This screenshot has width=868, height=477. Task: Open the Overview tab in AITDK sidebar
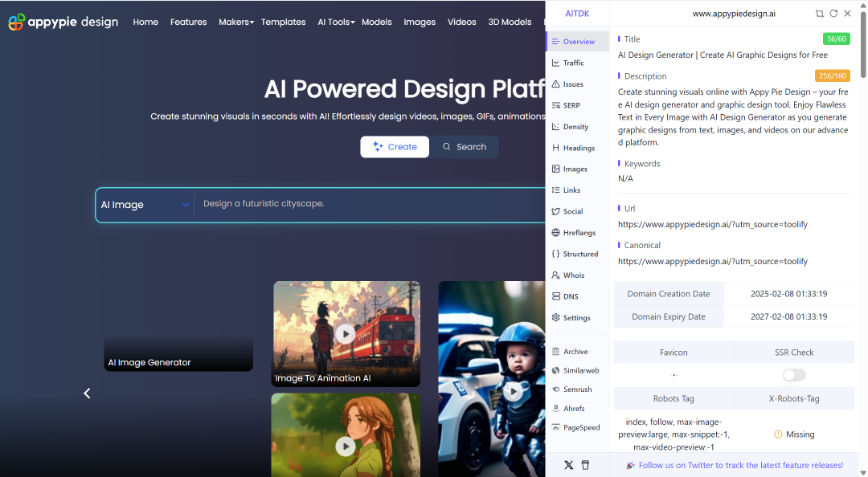(577, 42)
